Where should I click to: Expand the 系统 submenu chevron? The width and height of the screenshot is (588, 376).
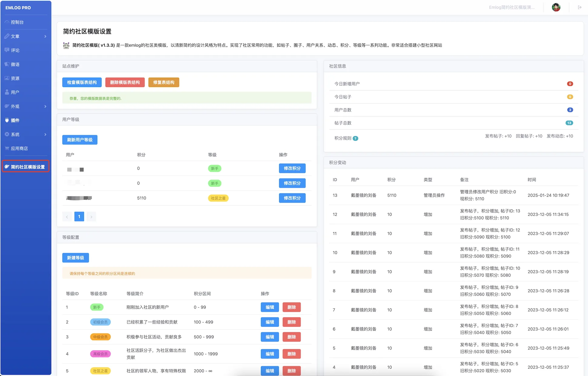45,134
